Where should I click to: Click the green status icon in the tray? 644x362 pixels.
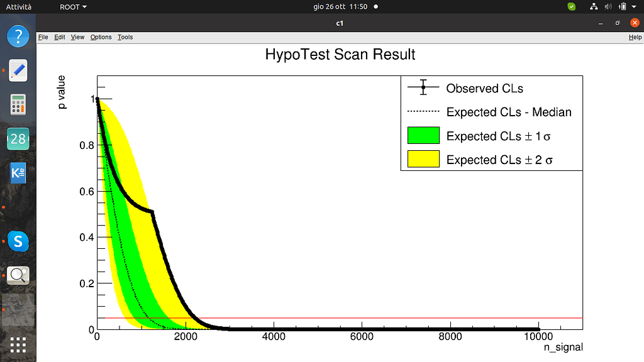[570, 6]
